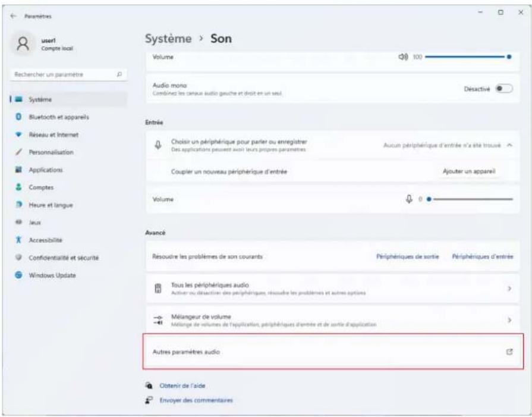Open the user1 account avatar
Screen dimensions: 532x417
coord(23,44)
